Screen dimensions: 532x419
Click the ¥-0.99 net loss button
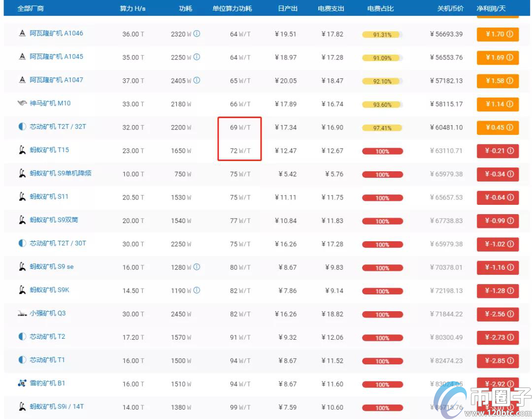498,221
